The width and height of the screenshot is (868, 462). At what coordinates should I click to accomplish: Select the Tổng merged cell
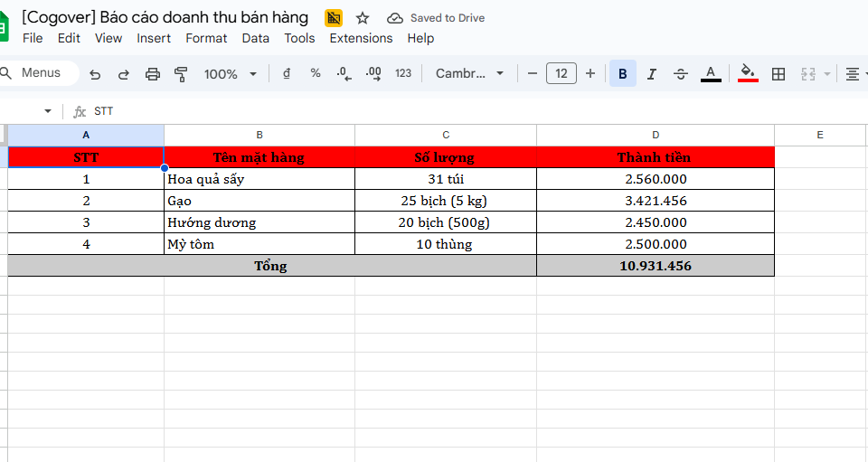(x=272, y=266)
